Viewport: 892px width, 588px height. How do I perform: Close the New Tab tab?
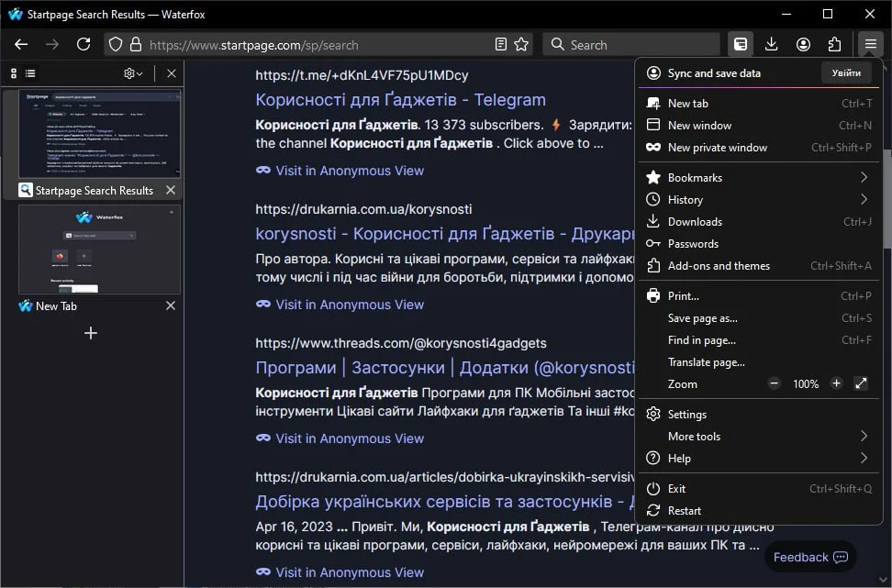[x=171, y=306]
